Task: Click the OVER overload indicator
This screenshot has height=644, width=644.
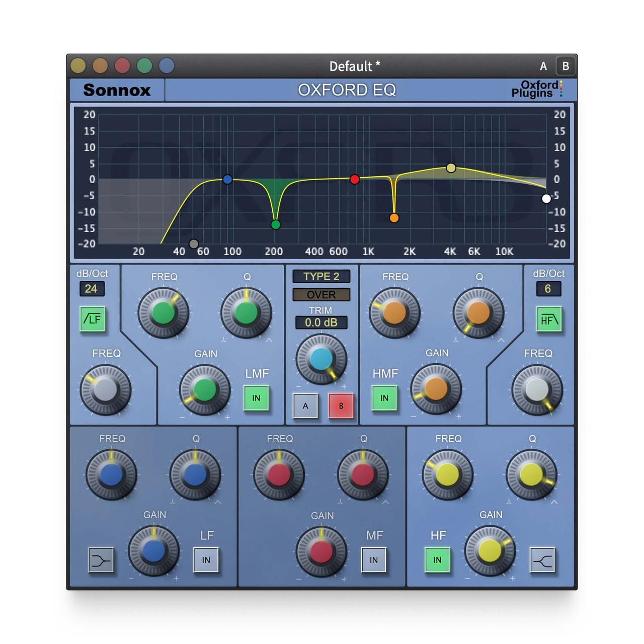Action: [321, 295]
